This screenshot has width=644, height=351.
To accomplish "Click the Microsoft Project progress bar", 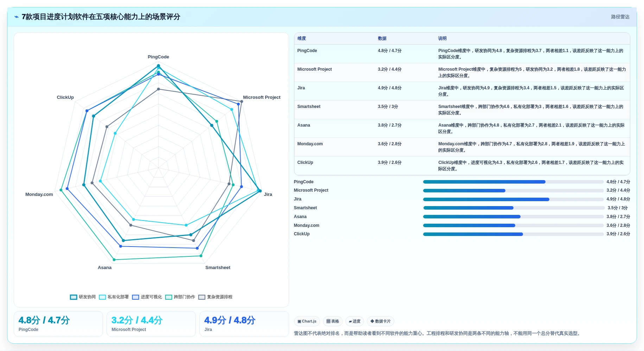I will [x=513, y=191].
